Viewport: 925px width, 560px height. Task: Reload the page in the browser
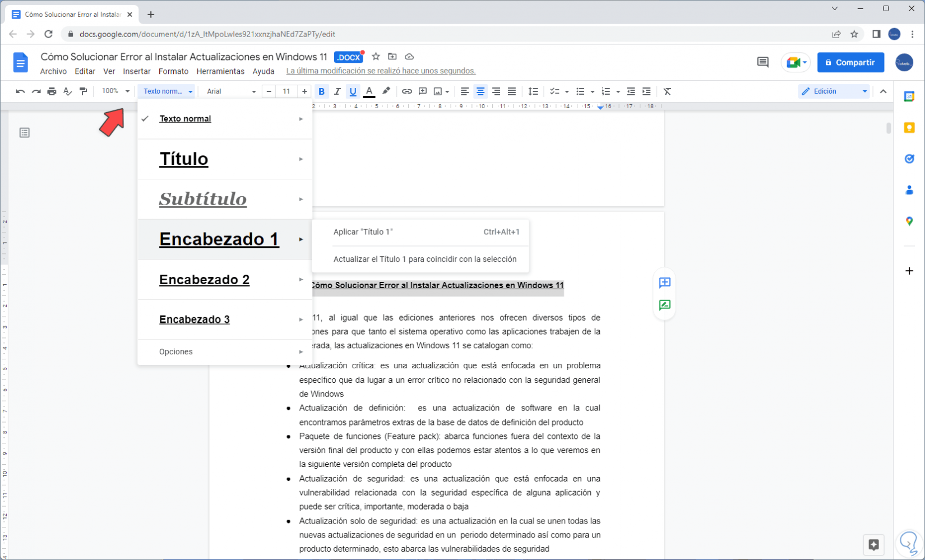[49, 34]
